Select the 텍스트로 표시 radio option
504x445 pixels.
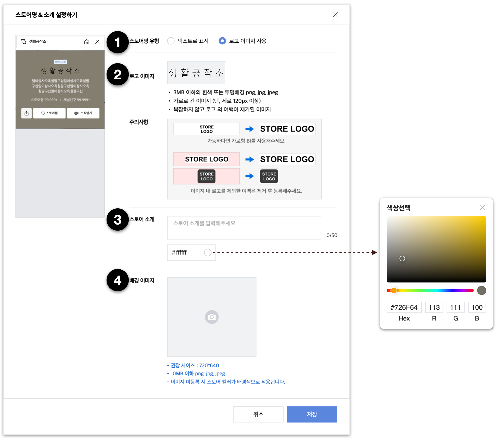click(171, 41)
